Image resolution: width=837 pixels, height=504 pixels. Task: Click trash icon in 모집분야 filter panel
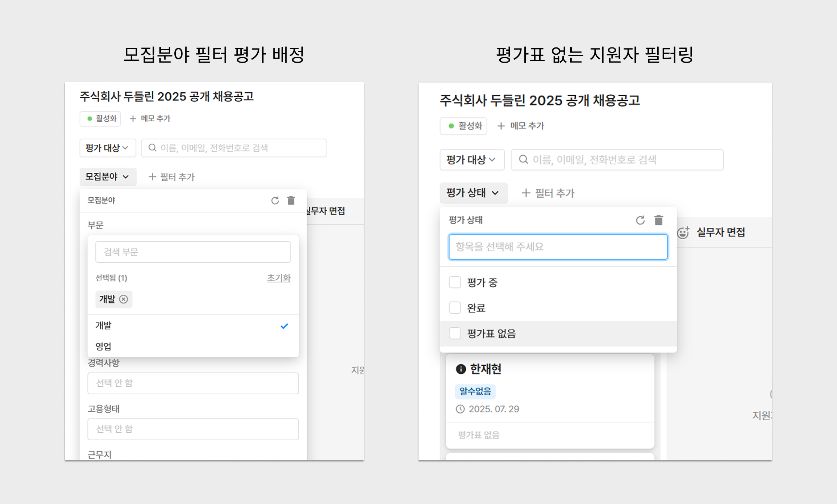click(x=291, y=201)
